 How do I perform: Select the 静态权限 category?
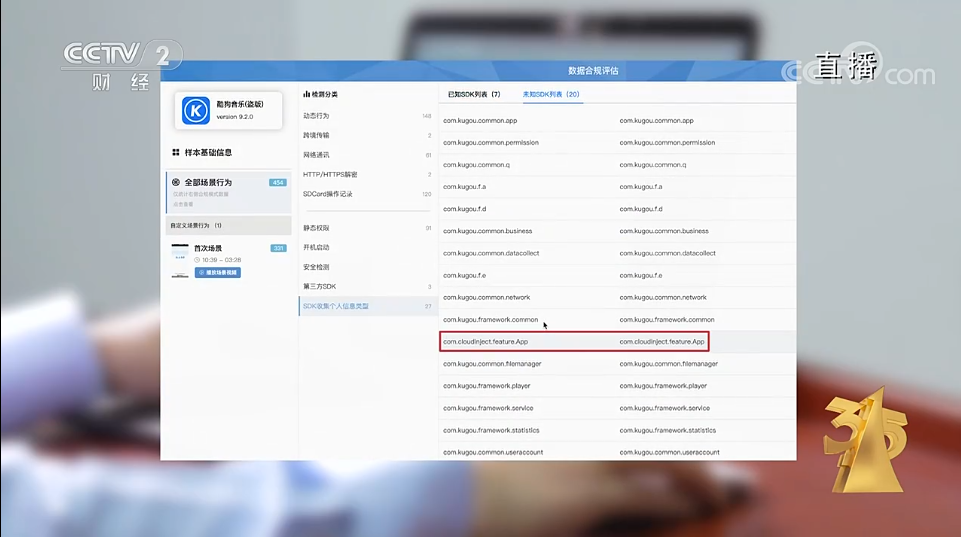[x=316, y=228]
